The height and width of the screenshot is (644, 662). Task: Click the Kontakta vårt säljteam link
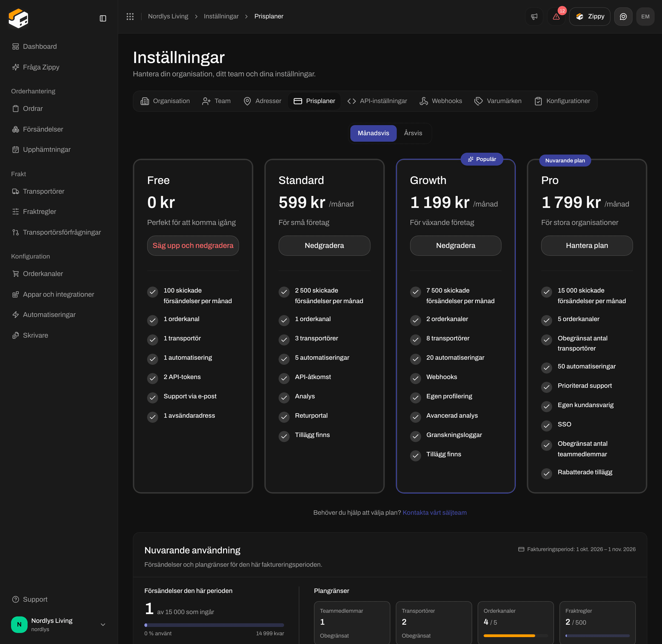click(434, 513)
